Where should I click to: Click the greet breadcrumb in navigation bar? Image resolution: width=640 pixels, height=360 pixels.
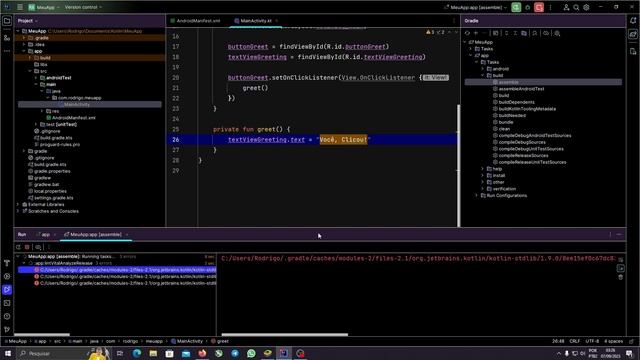point(220,341)
